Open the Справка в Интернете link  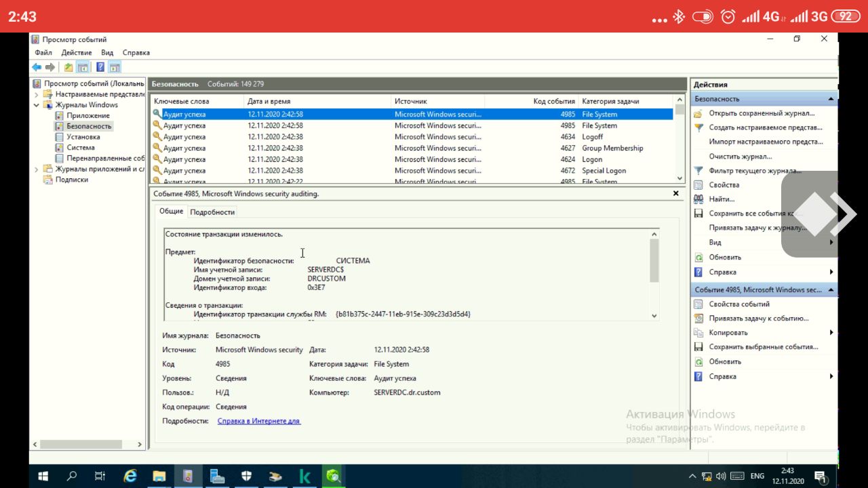coord(259,421)
